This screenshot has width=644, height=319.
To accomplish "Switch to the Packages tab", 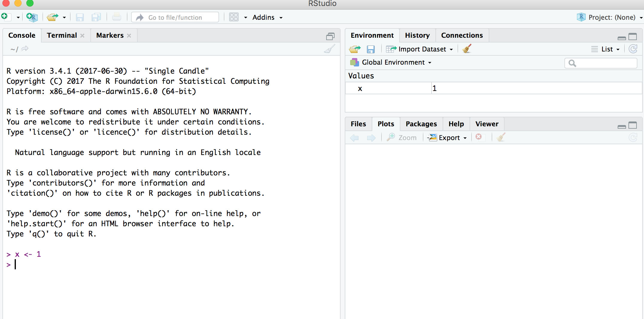I will (x=421, y=124).
